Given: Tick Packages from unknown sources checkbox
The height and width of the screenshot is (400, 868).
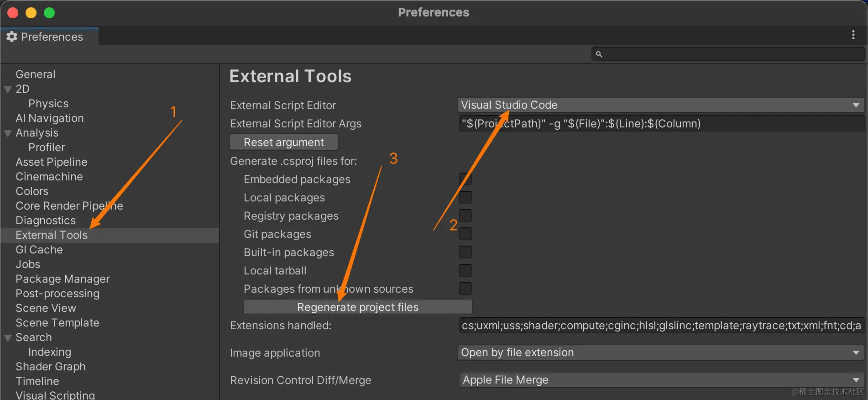Looking at the screenshot, I should click(465, 289).
